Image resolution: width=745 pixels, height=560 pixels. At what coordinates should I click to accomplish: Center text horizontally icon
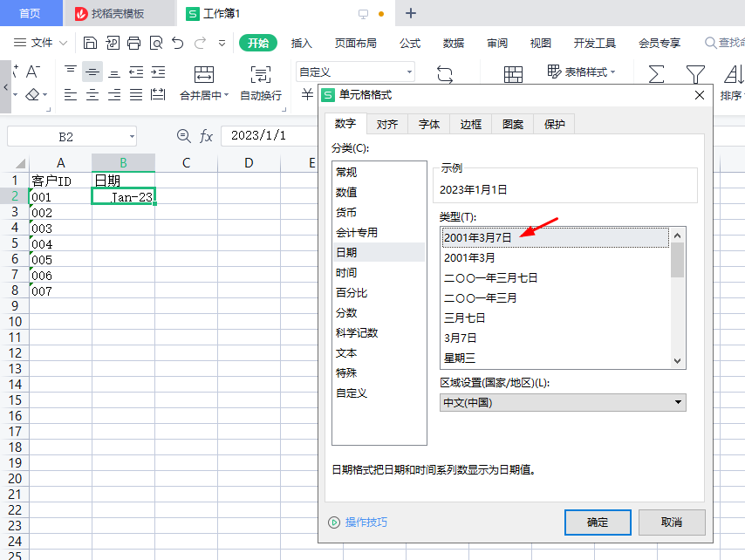(92, 94)
